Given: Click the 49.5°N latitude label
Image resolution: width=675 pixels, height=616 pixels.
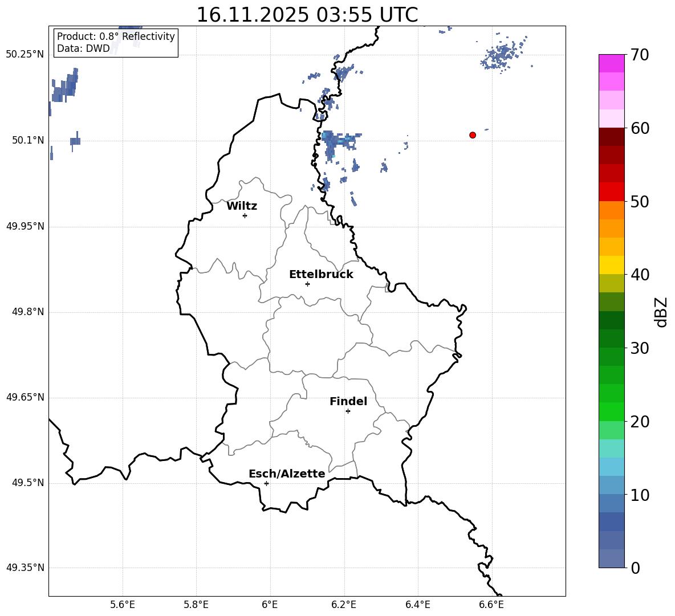Looking at the screenshot, I should (x=28, y=483).
